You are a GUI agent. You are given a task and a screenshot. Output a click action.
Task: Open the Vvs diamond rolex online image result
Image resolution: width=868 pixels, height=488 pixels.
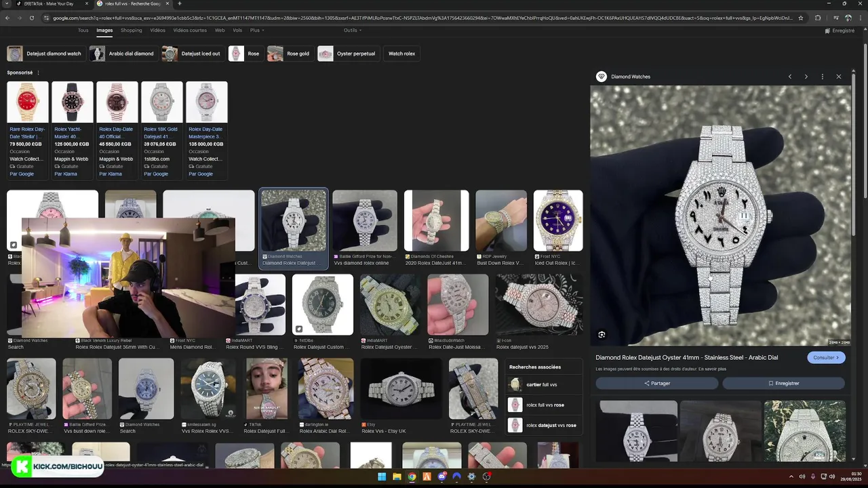click(x=365, y=228)
